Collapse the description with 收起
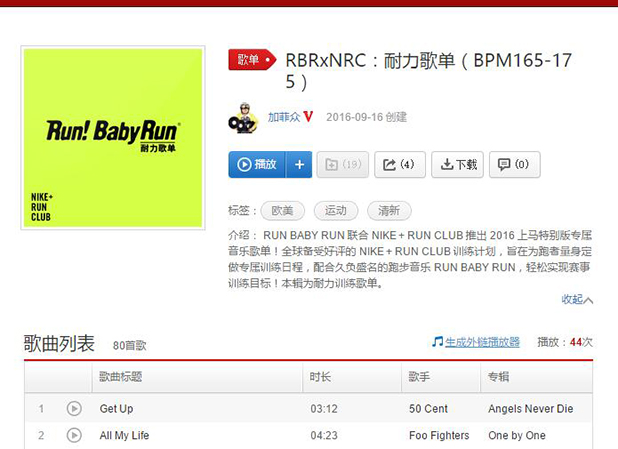 577,300
